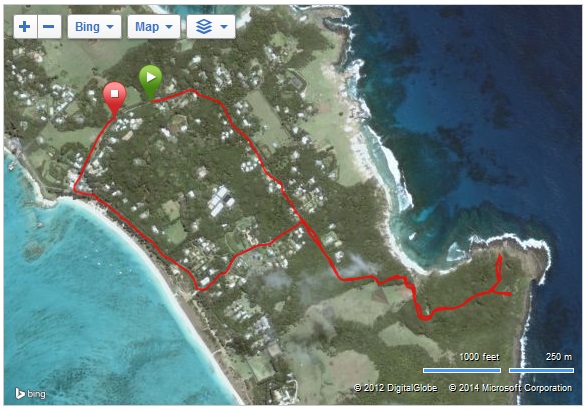Screen dimensions: 587x410
Task: Click the 1000 feet scale bar
Action: pyautogui.click(x=462, y=370)
